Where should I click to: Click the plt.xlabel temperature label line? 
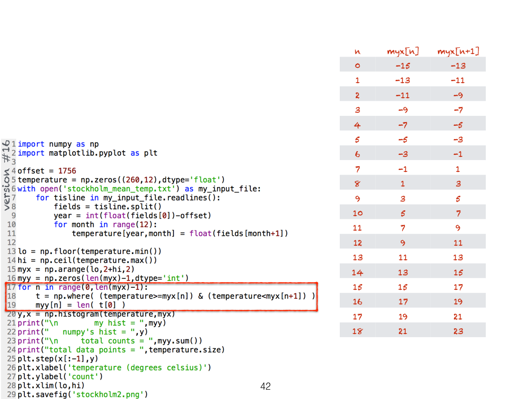(114, 367)
